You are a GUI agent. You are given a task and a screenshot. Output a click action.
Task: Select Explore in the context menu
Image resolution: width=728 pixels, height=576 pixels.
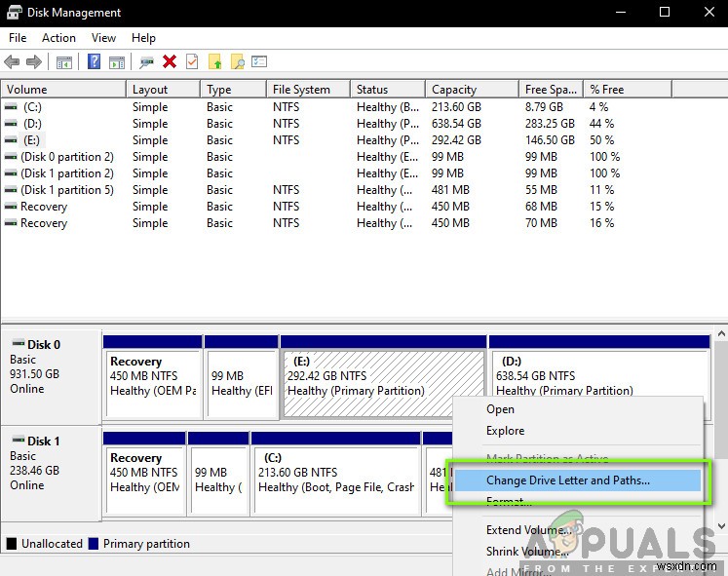pyautogui.click(x=578, y=430)
